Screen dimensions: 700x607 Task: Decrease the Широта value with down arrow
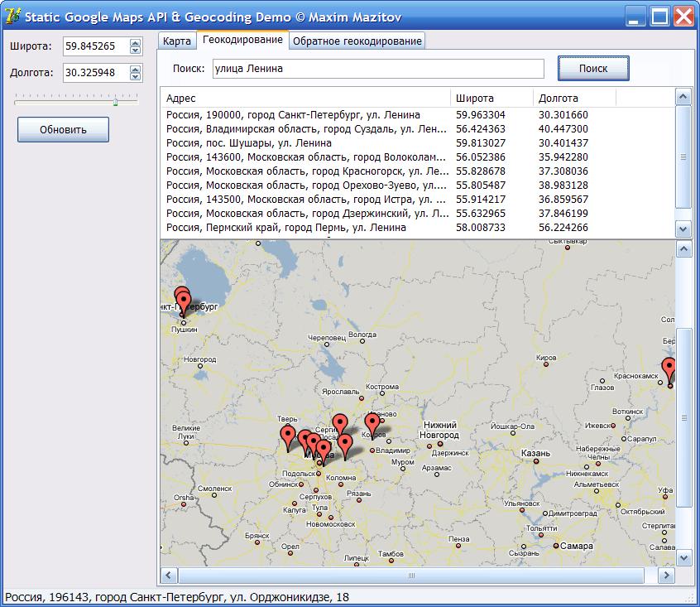(x=135, y=50)
